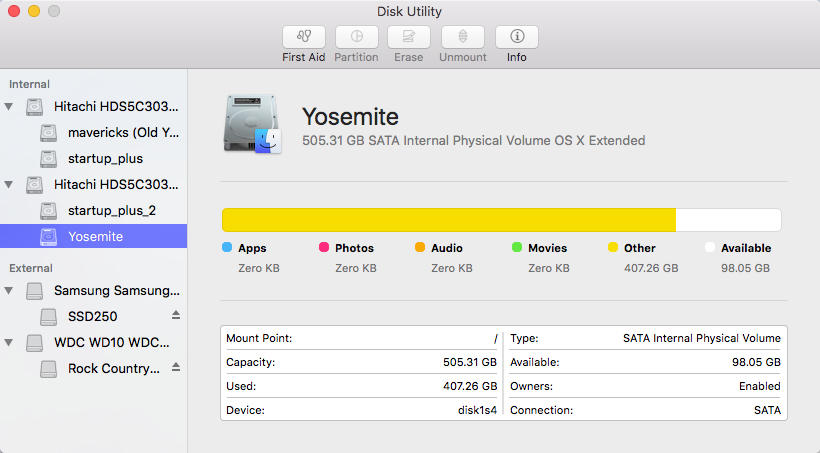Click the green Movies legend dot
This screenshot has width=820, height=453.
pos(517,247)
